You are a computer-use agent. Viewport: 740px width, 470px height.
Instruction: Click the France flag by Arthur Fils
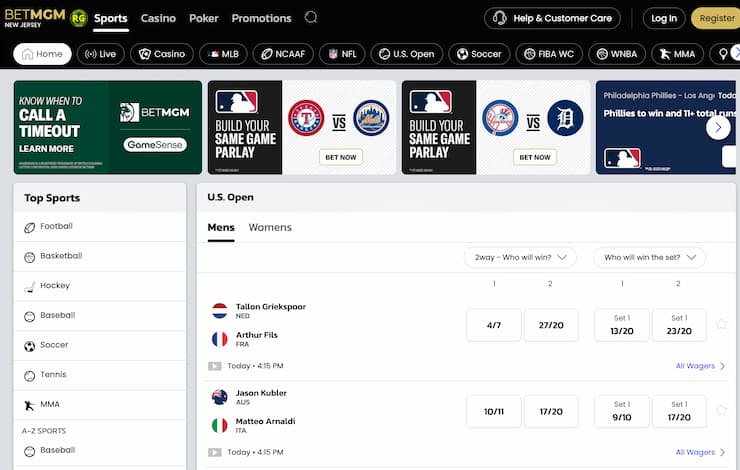pyautogui.click(x=219, y=339)
